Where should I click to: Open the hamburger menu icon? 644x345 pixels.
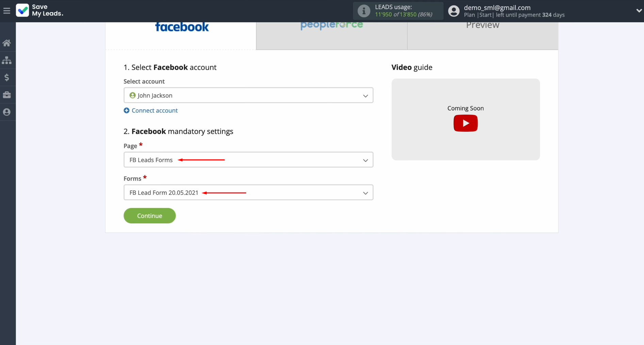pyautogui.click(x=6, y=11)
